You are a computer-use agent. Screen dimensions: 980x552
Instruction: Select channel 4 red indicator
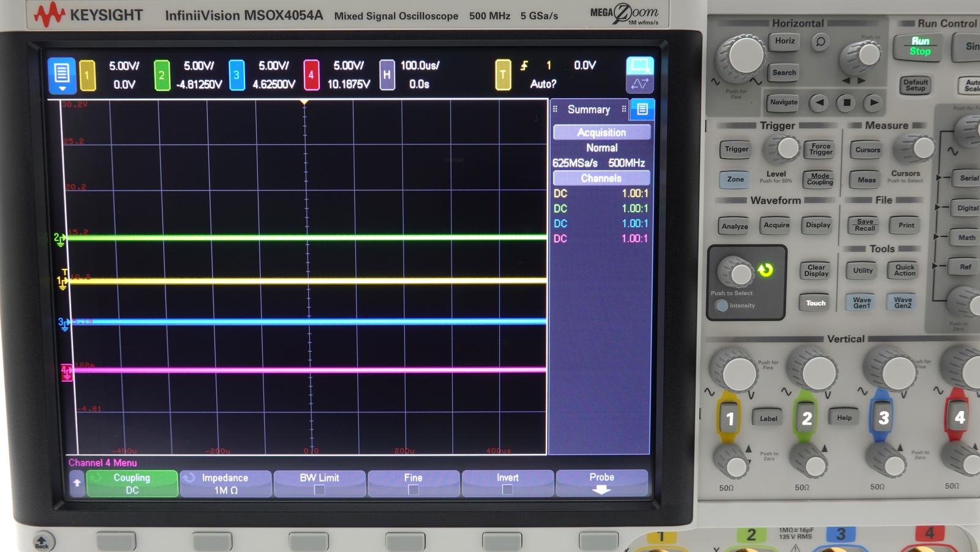pos(311,75)
